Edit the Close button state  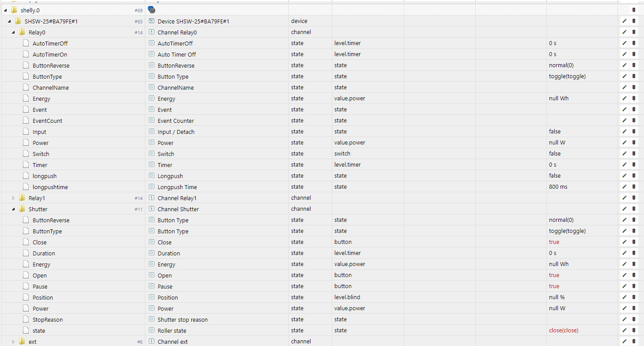pos(625,242)
